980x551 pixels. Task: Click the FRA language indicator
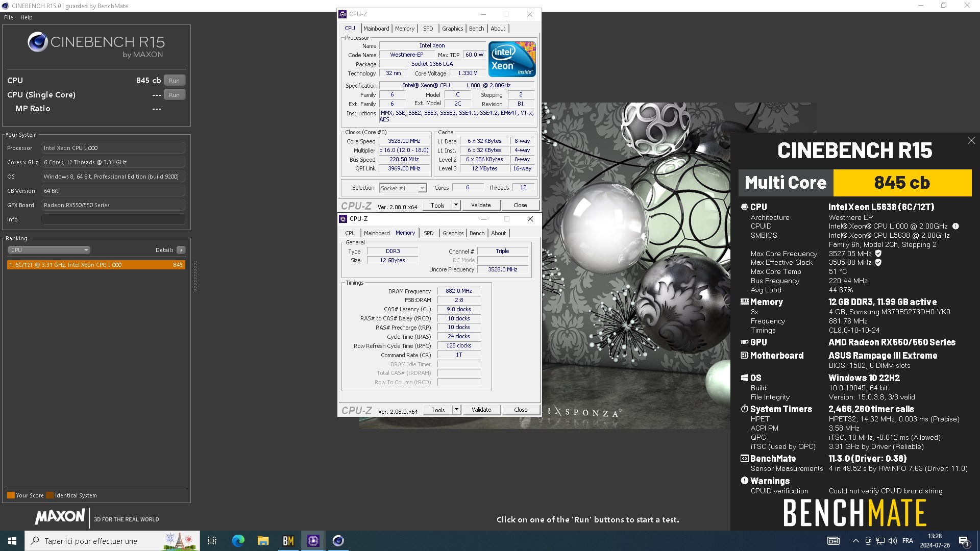(908, 541)
